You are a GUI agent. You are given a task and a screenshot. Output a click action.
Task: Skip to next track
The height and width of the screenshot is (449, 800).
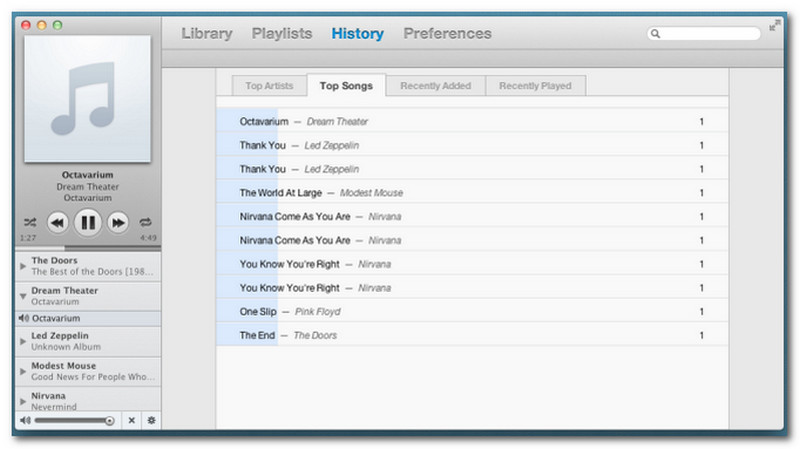coord(118,223)
